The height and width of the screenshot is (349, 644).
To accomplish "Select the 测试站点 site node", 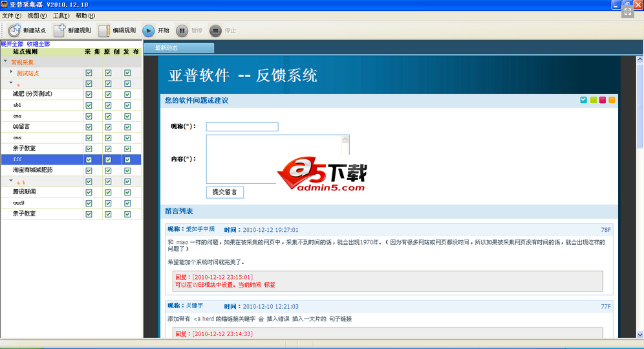I will (x=28, y=73).
